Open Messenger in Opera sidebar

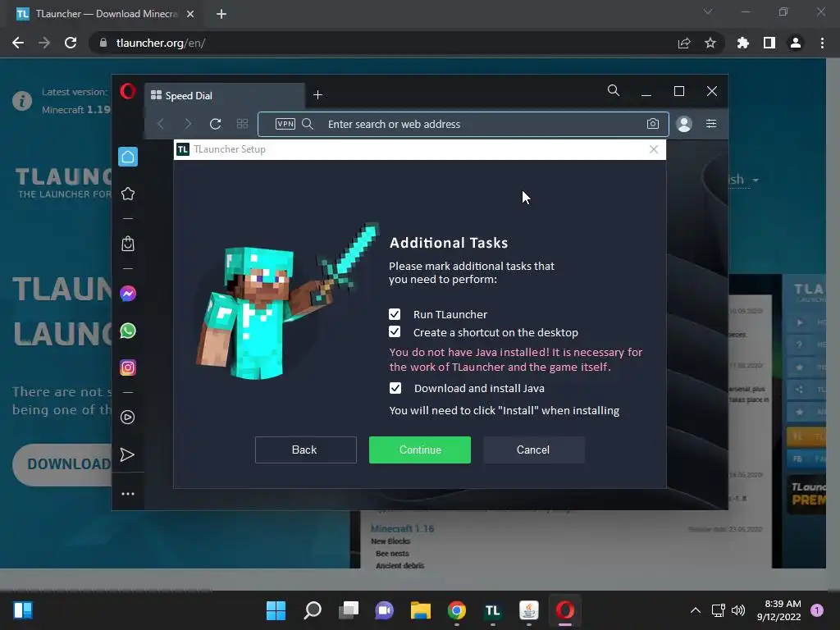[x=127, y=294]
